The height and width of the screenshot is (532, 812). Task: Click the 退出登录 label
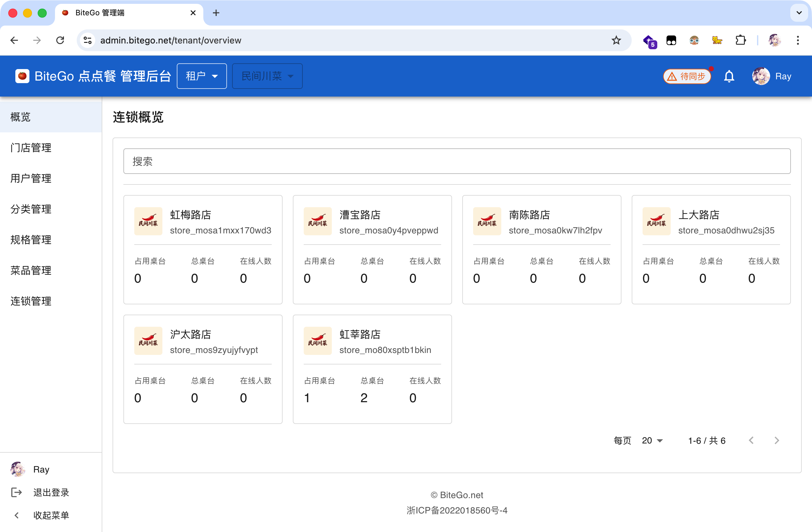click(51, 492)
